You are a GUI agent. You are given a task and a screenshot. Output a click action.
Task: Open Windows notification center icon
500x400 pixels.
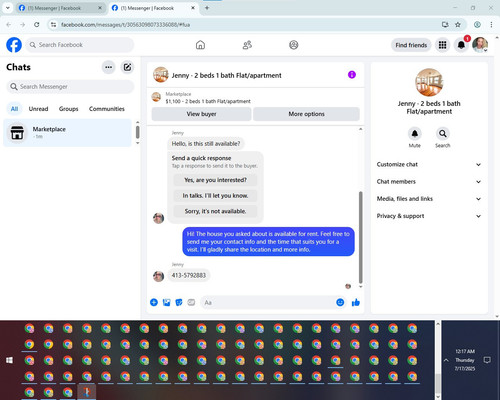click(x=487, y=360)
